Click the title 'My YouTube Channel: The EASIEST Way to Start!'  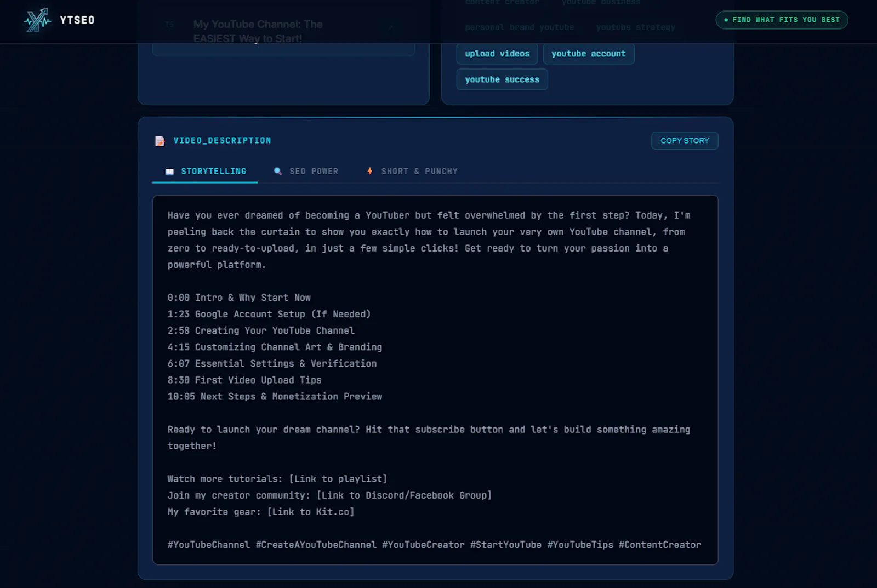[x=258, y=31]
